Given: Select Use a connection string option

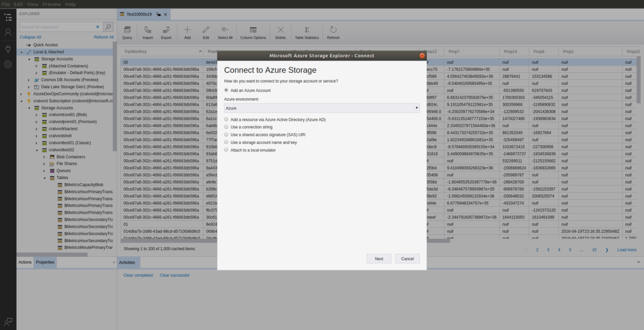Looking at the screenshot, I should point(226,127).
